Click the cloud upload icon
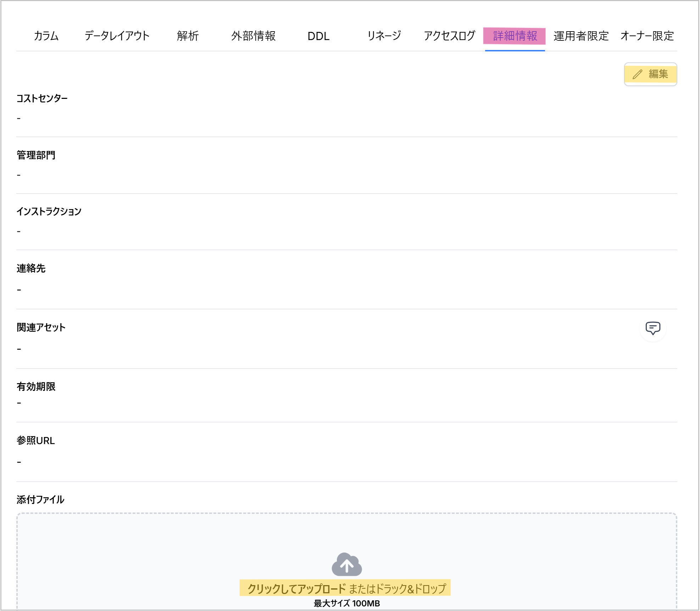The width and height of the screenshot is (700, 611). pos(346,564)
